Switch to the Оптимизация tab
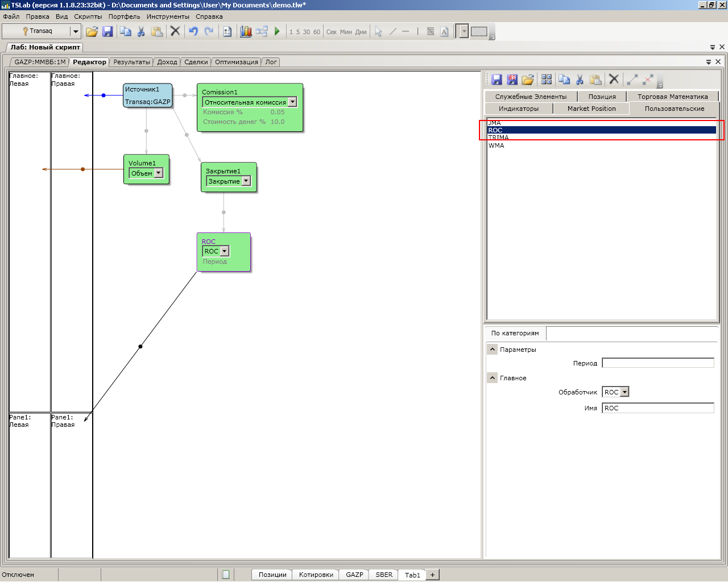 (237, 62)
